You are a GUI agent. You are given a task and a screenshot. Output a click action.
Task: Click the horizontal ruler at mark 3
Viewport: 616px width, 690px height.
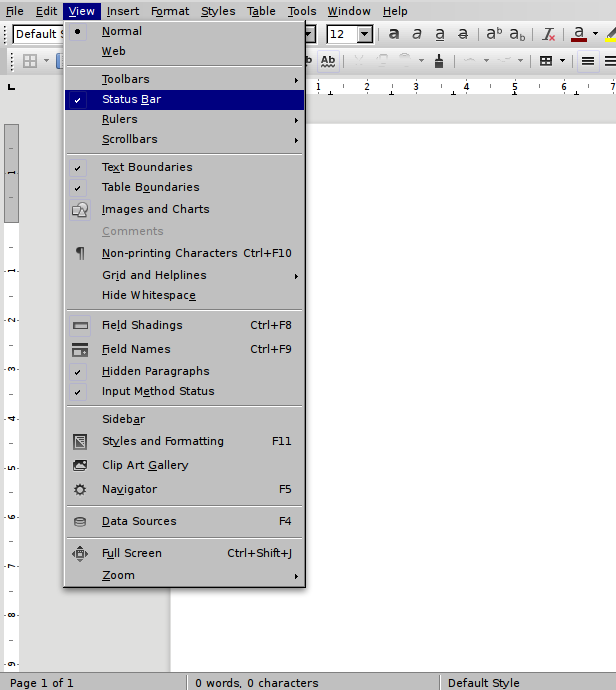415,87
